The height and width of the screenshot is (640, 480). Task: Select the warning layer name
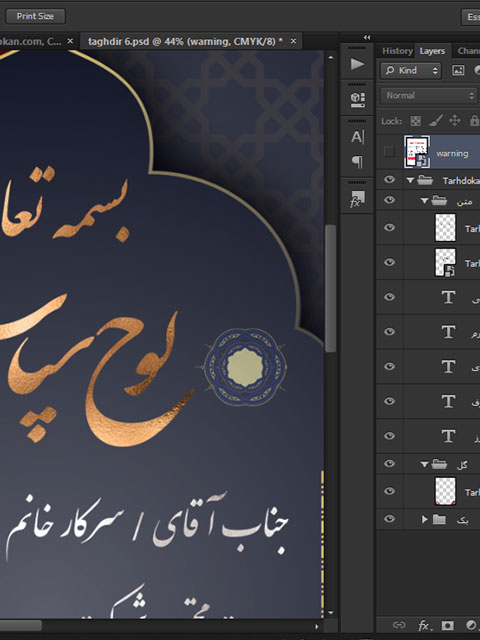click(452, 154)
